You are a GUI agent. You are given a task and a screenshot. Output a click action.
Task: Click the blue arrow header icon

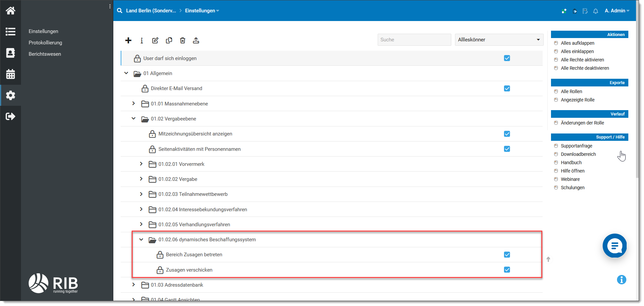pos(575,11)
